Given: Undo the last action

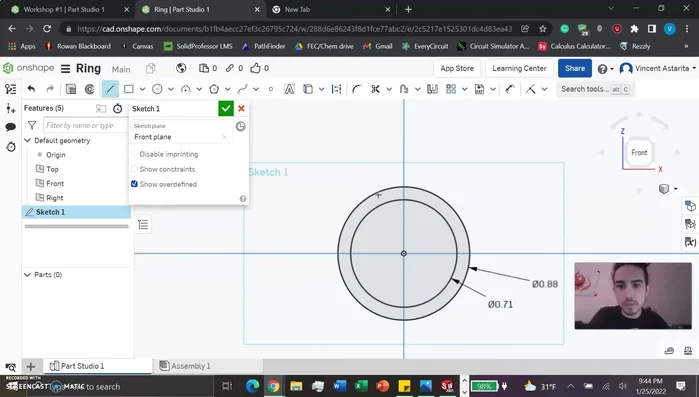Looking at the screenshot, I should pyautogui.click(x=31, y=89).
